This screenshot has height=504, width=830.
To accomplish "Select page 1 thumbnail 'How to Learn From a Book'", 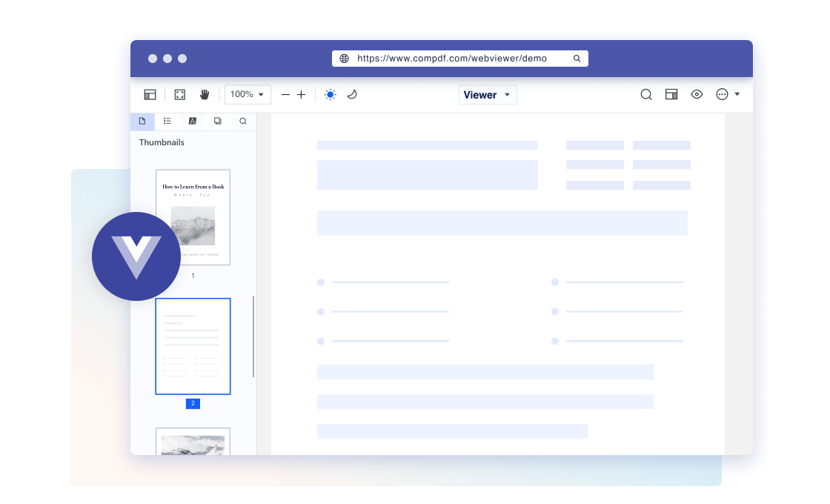I will (193, 217).
